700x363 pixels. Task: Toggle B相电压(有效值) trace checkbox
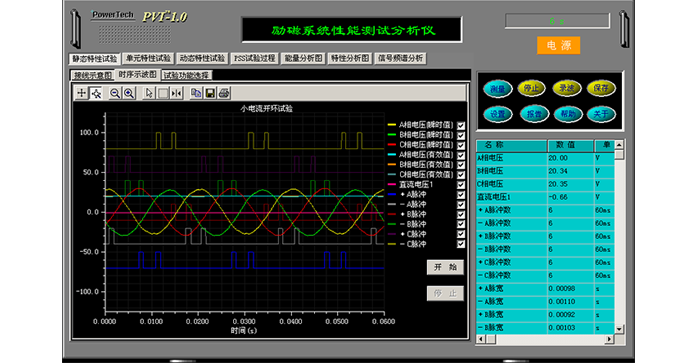[x=461, y=165]
